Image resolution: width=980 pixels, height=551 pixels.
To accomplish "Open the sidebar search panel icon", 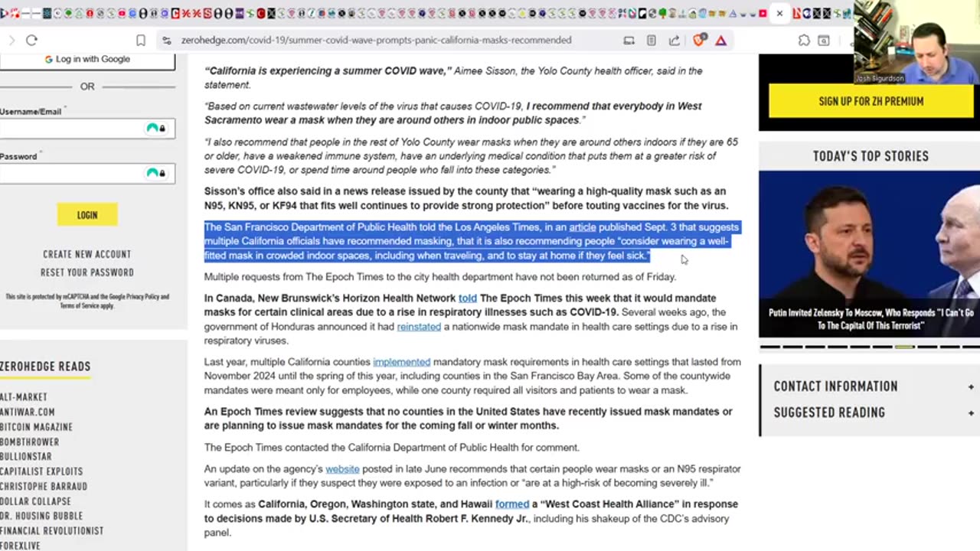I will pyautogui.click(x=824, y=41).
